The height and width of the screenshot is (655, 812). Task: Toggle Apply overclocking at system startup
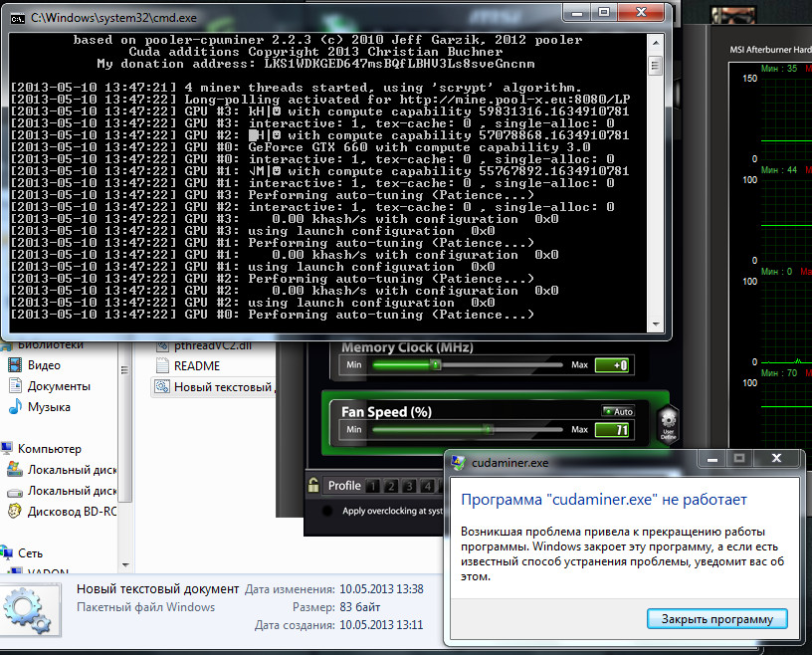(327, 511)
